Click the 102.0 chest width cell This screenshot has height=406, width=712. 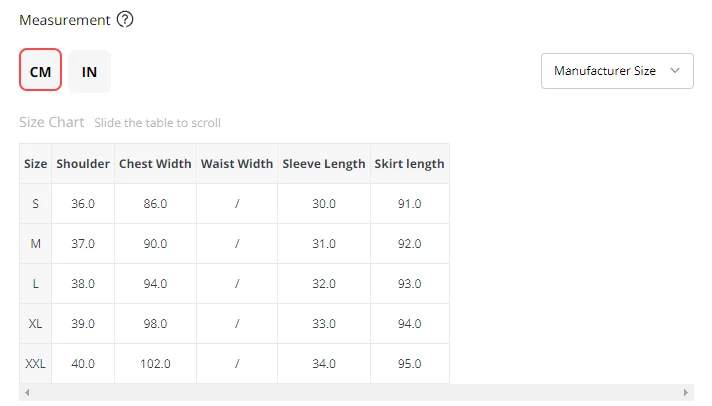point(155,364)
